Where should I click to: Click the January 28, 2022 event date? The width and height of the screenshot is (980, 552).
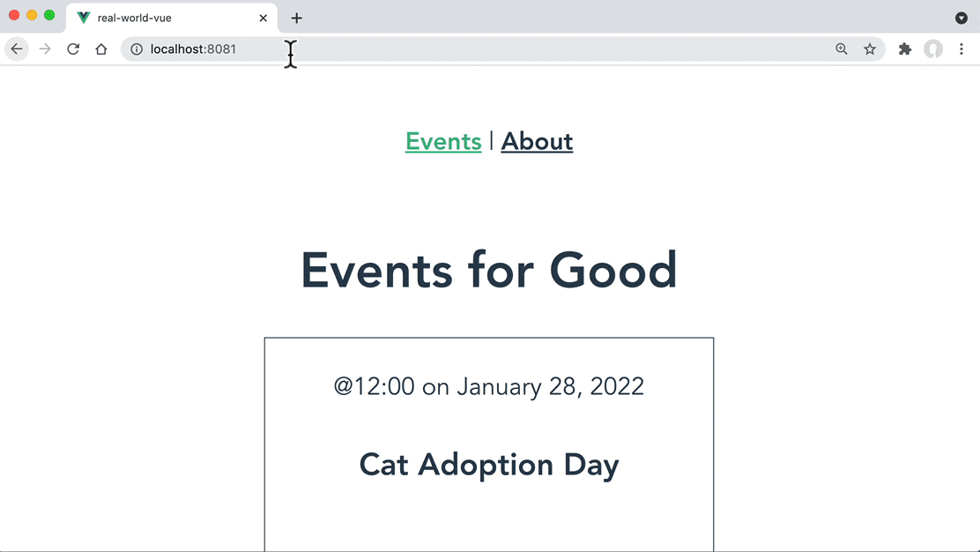(x=550, y=386)
